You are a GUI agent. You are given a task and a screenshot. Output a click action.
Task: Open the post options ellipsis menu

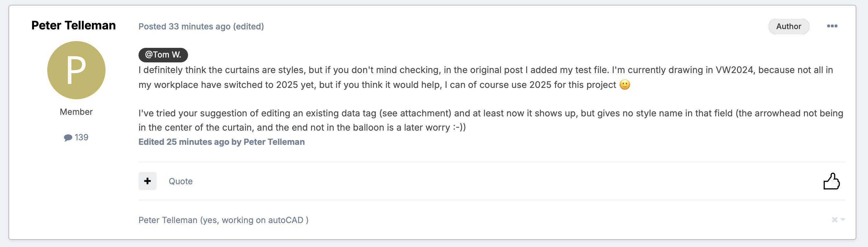pos(833,26)
